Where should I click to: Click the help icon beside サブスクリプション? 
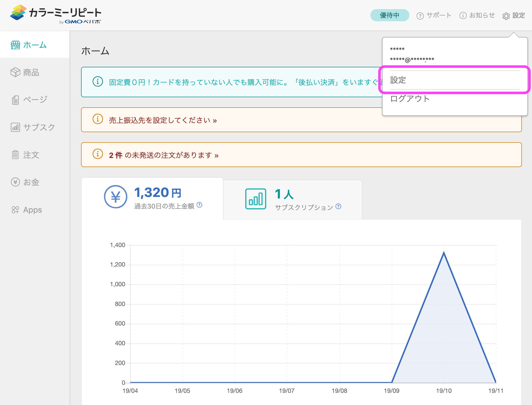pos(338,206)
